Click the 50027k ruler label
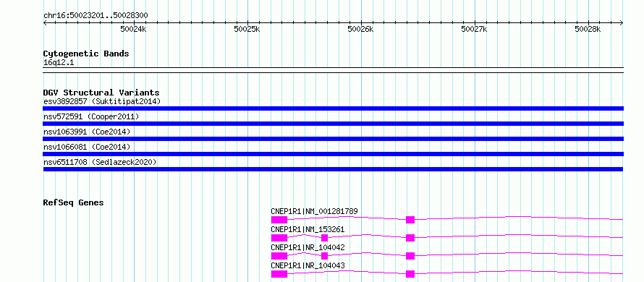Screen dimensions: 644x282 (474, 29)
